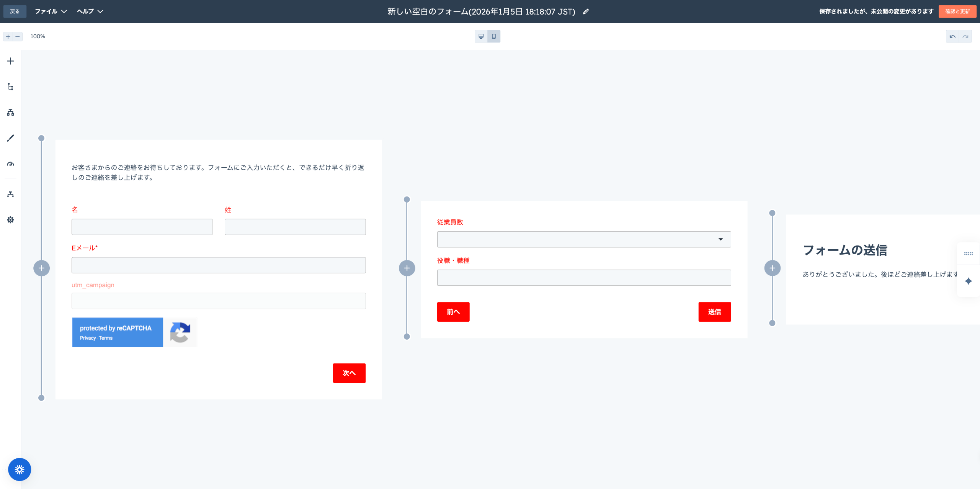The image size is (980, 489).
Task: Open the automation workflow sidebar icon
Action: pos(10,194)
